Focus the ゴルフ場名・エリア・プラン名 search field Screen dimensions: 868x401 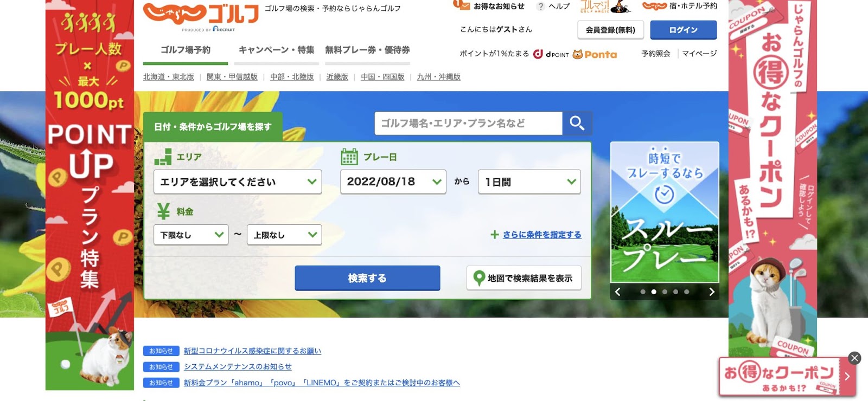(469, 124)
